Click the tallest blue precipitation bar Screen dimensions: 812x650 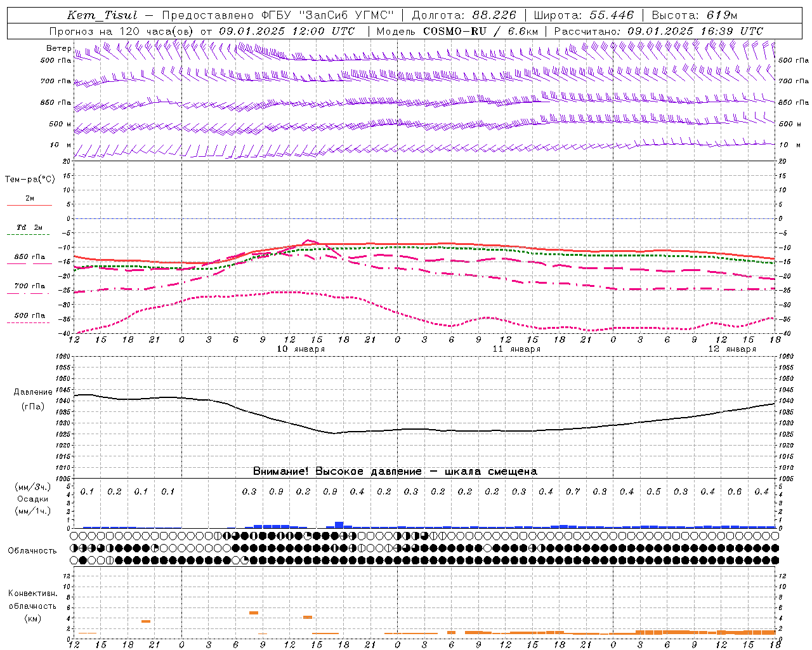pyautogui.click(x=339, y=525)
